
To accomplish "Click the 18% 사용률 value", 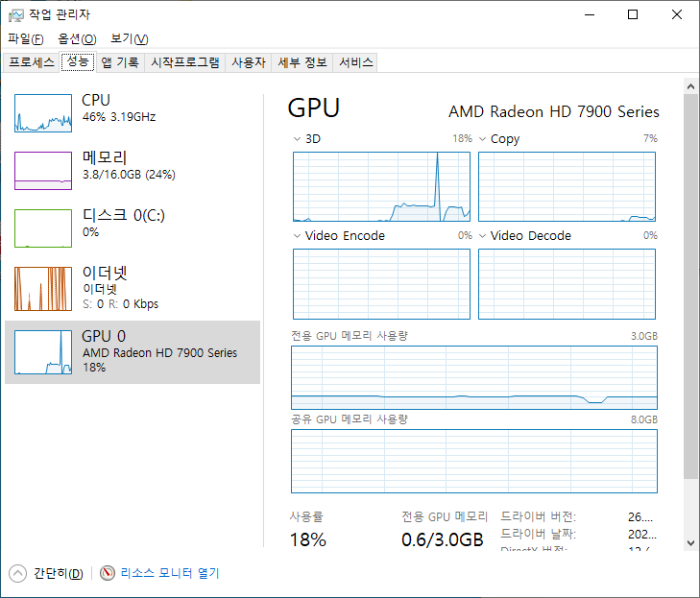I will [x=308, y=539].
